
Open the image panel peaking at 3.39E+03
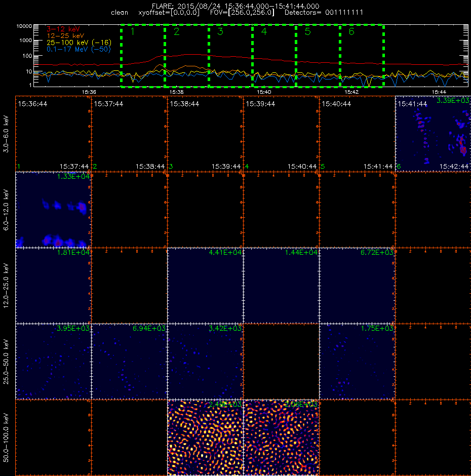(x=433, y=134)
